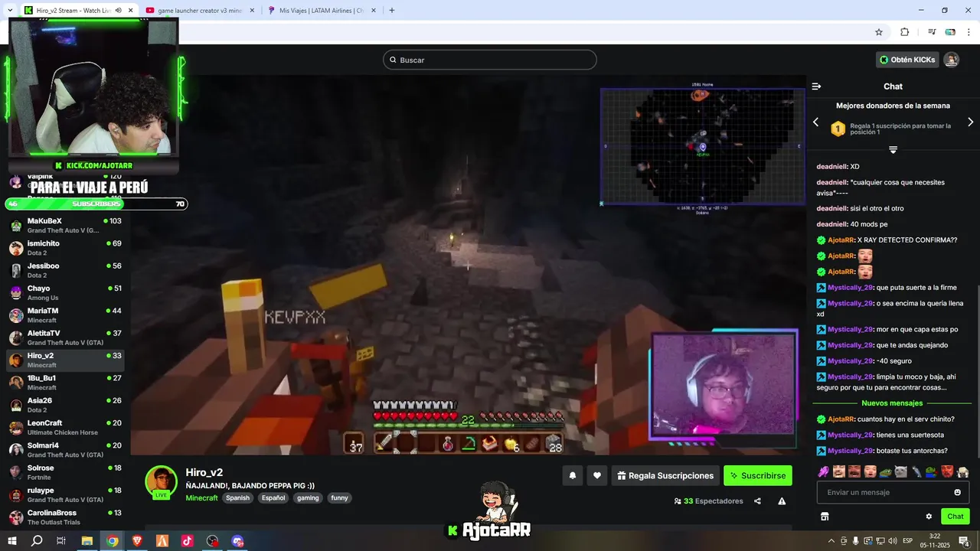Open the tab search dropdown arrow

pyautogui.click(x=10, y=11)
